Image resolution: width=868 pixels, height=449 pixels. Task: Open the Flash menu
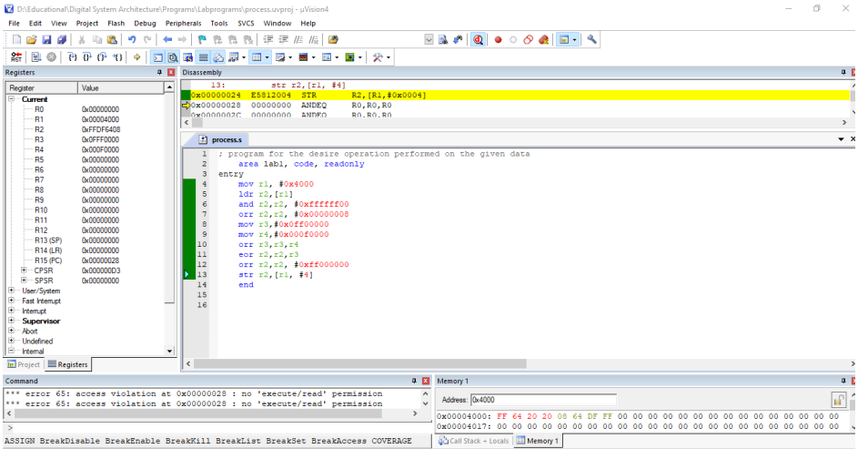[x=116, y=24]
